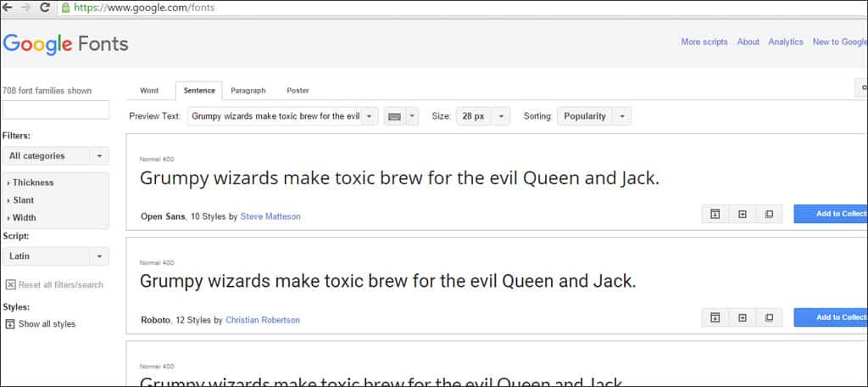Add Roboto to Collection

pos(831,317)
